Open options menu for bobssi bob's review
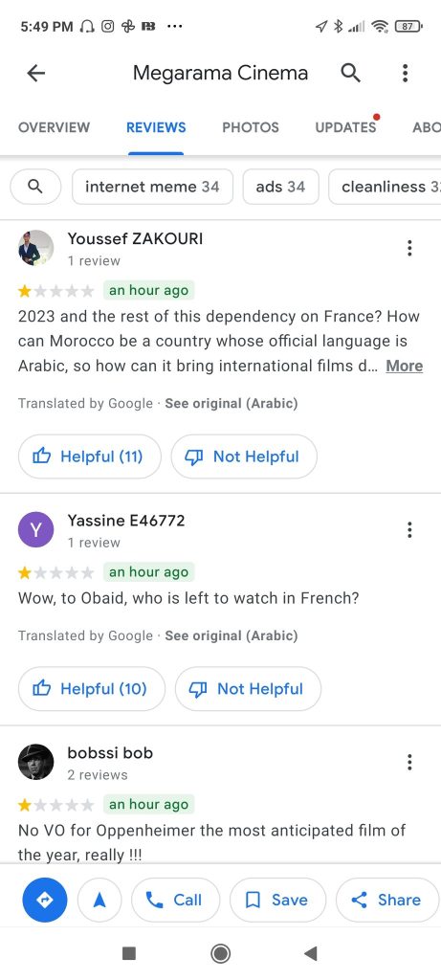 pyautogui.click(x=409, y=762)
